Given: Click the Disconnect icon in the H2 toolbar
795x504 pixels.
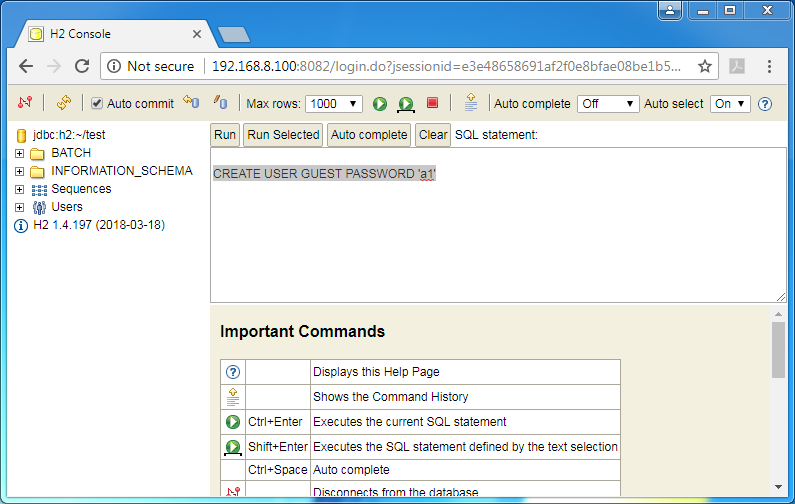Looking at the screenshot, I should pyautogui.click(x=25, y=103).
